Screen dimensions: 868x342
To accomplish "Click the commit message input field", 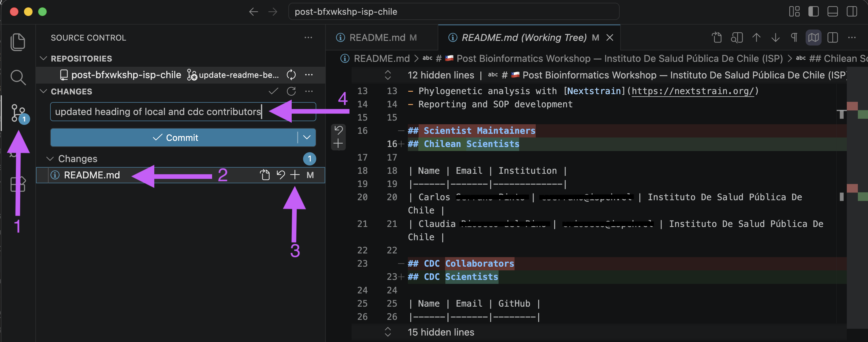I will tap(183, 112).
